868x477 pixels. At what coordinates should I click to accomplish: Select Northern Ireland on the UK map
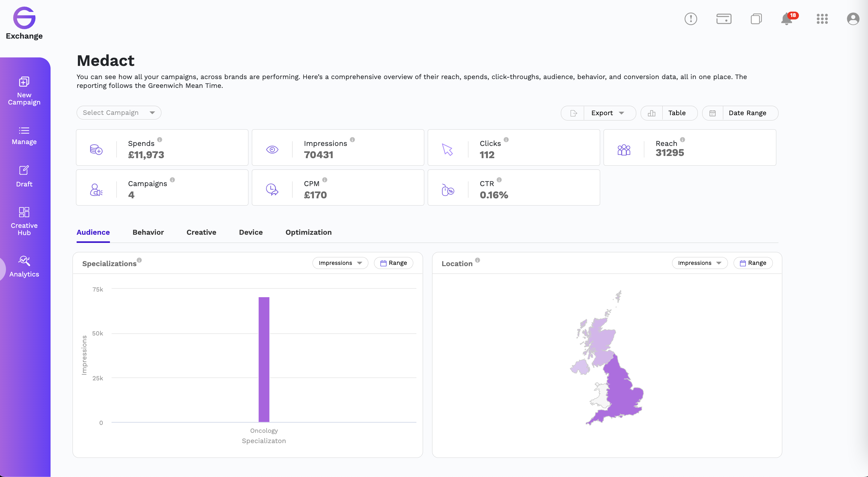[x=580, y=367]
